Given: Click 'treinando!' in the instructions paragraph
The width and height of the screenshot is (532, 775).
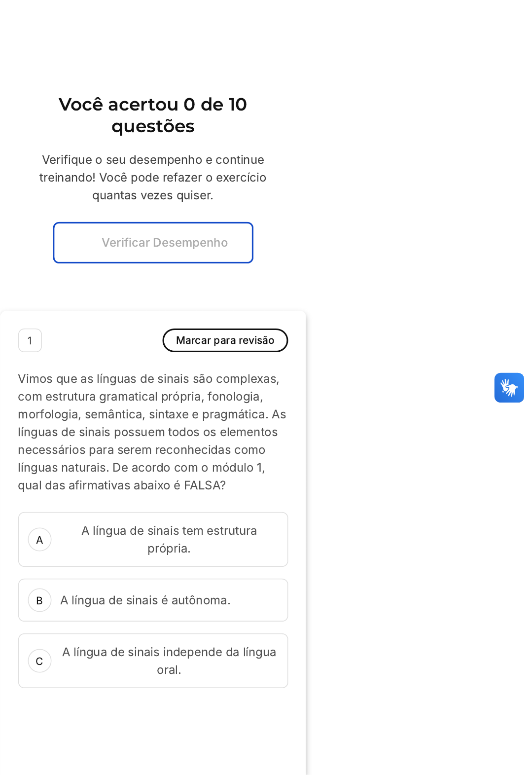Looking at the screenshot, I should pyautogui.click(x=67, y=178).
